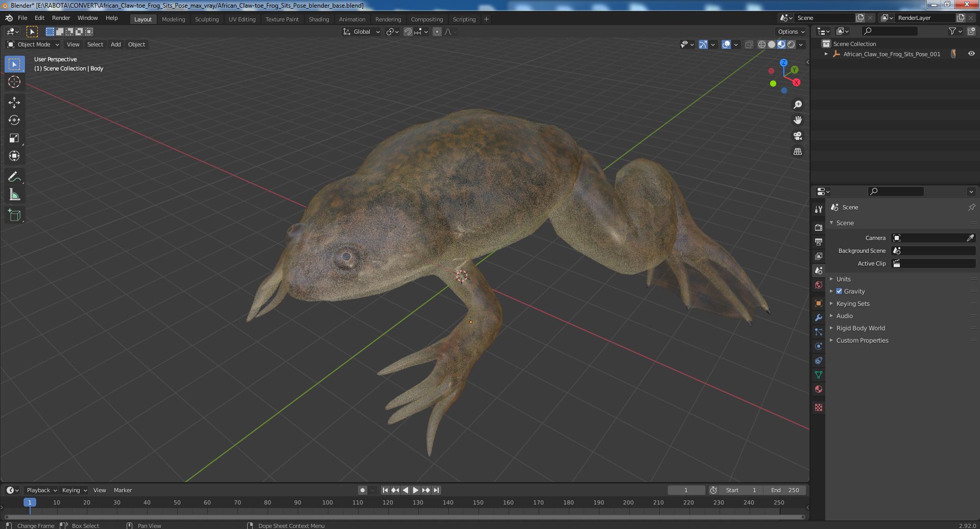980x529 pixels.
Task: Activate the Scale tool
Action: (14, 138)
